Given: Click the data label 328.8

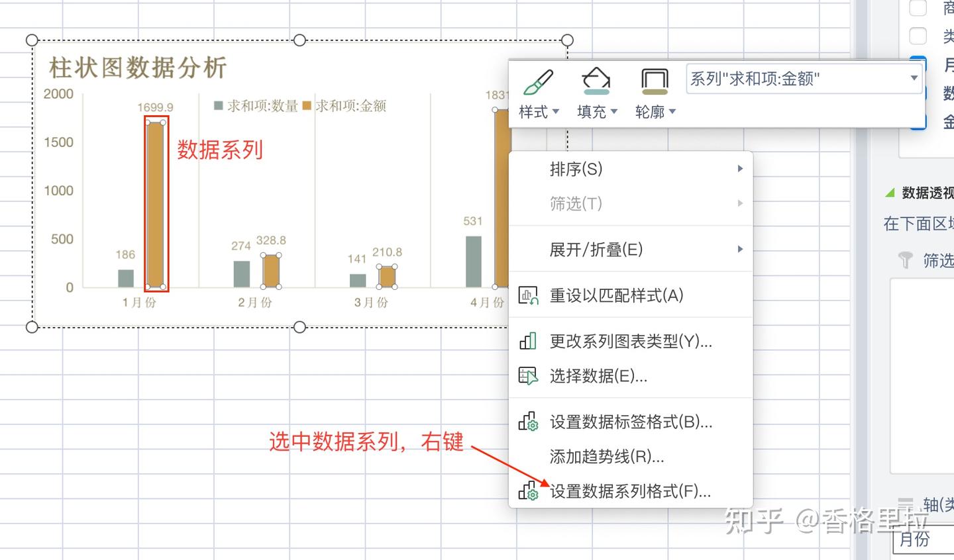Looking at the screenshot, I should (x=271, y=240).
